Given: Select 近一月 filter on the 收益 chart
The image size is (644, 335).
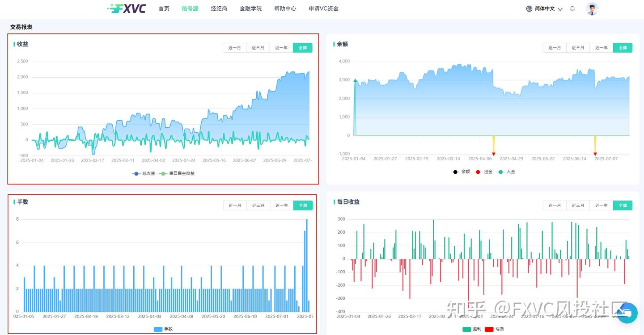Looking at the screenshot, I should click(x=235, y=47).
